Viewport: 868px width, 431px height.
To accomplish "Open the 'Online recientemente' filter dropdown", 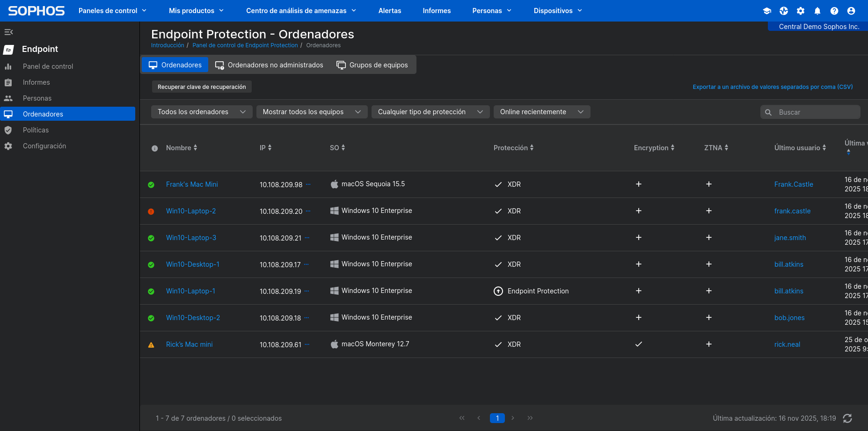I will click(x=541, y=112).
